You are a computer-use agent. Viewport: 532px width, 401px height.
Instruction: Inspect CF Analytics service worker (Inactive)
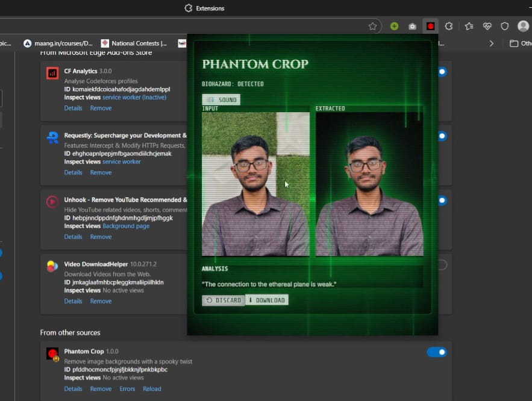coord(134,97)
